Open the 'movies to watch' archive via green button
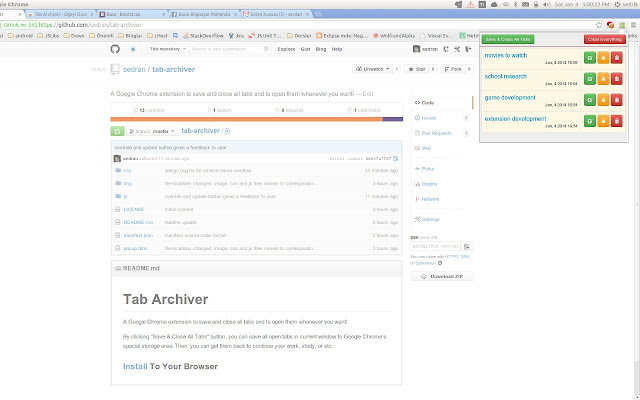This screenshot has height=400, width=640. [x=589, y=58]
